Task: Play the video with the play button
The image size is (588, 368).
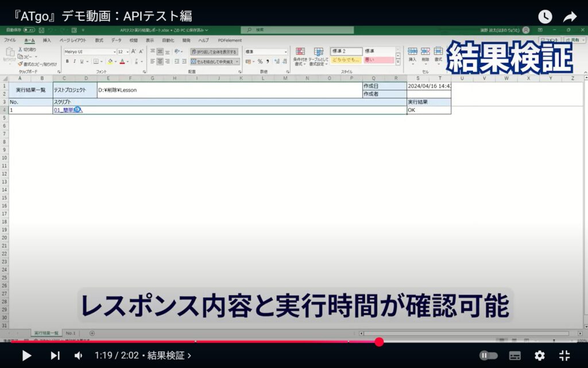Action: [x=26, y=355]
